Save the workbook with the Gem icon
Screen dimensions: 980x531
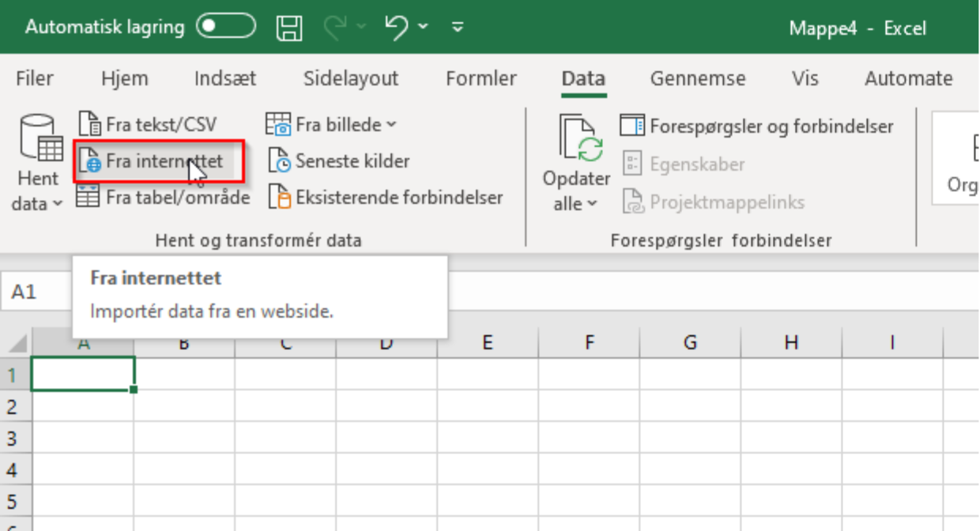pyautogui.click(x=289, y=28)
